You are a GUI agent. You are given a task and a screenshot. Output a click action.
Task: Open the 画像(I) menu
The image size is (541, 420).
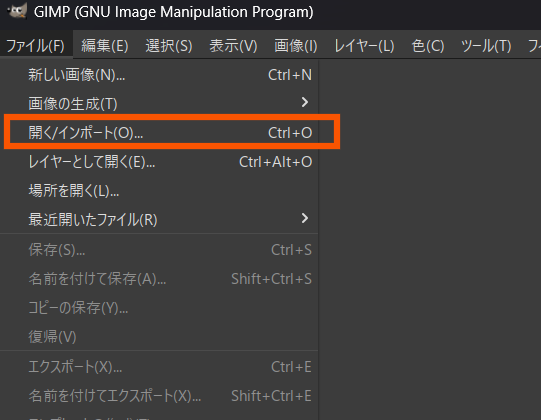[296, 46]
